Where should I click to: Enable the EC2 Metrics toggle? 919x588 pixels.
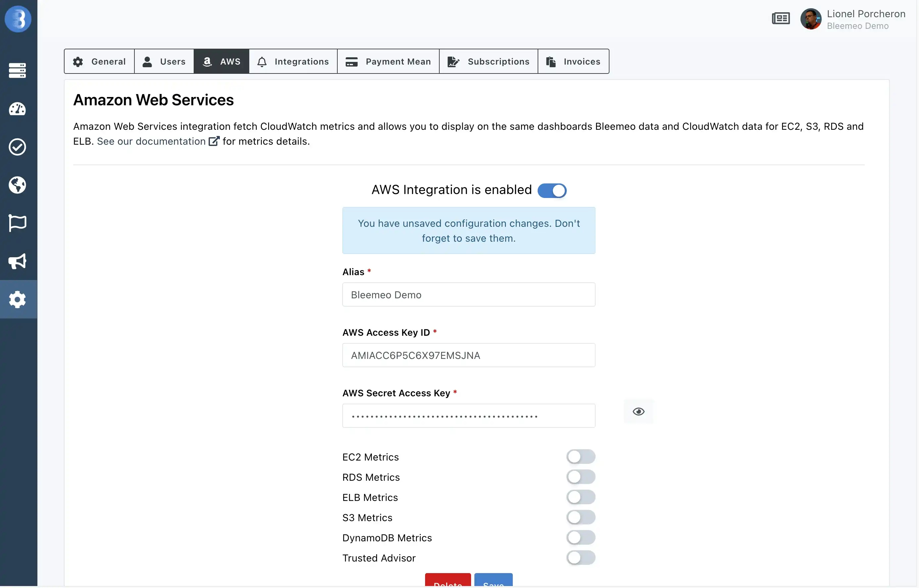click(581, 457)
